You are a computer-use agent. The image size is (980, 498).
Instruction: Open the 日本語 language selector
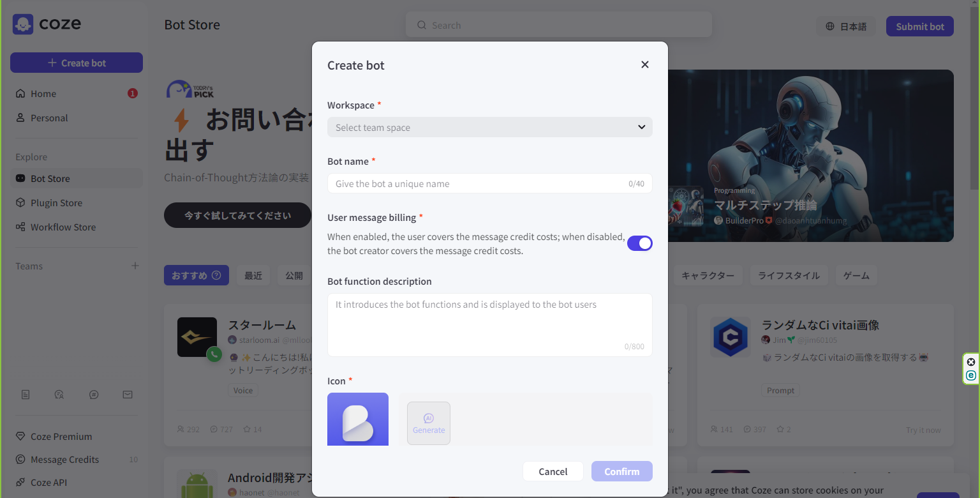click(x=846, y=26)
